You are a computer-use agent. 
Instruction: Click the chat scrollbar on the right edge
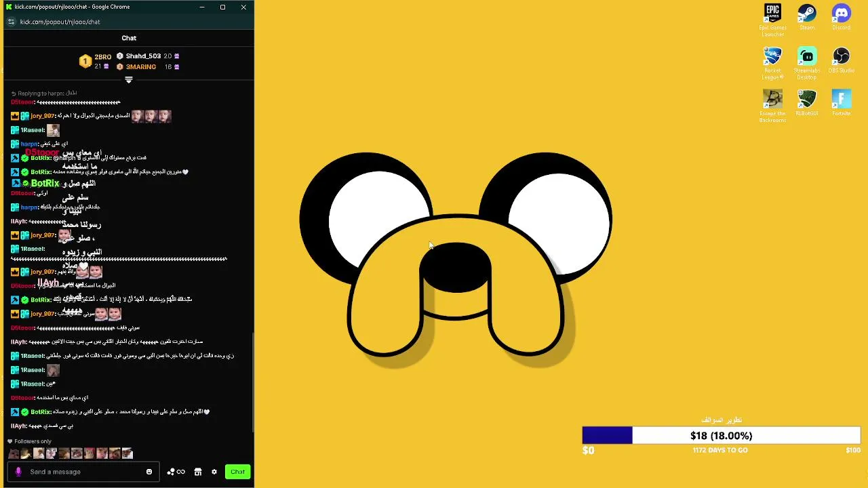click(x=252, y=383)
